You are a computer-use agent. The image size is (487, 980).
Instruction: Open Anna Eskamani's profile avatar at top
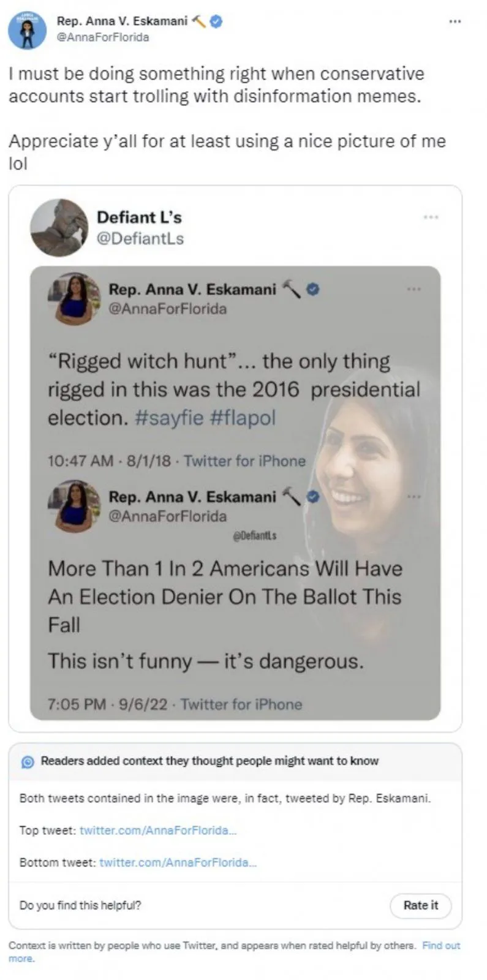point(27,29)
